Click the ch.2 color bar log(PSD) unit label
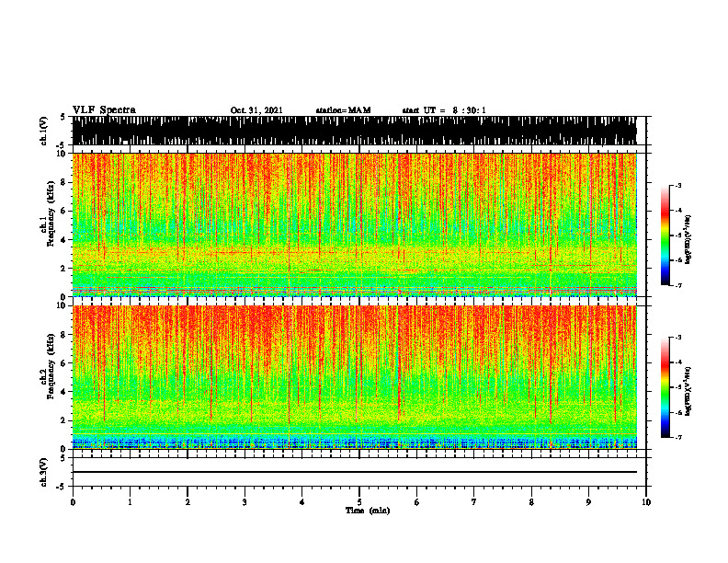 [x=688, y=391]
